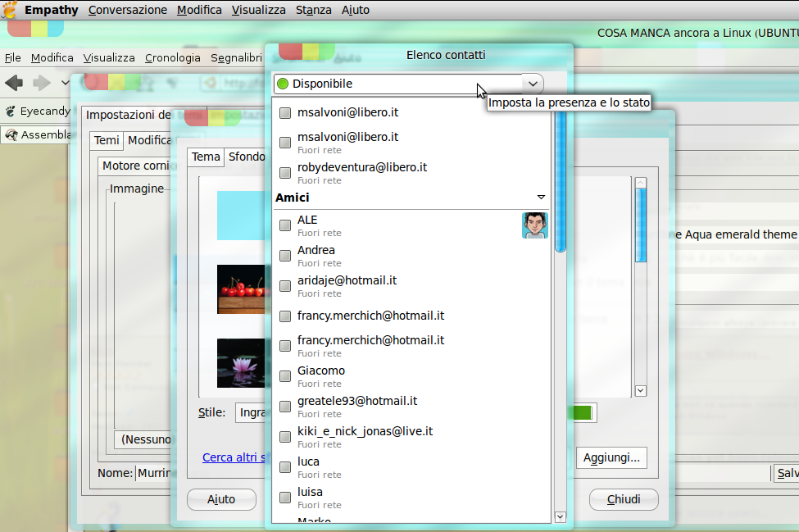Pick the green color swatch button
Viewport: 799px width, 532px height.
[583, 413]
